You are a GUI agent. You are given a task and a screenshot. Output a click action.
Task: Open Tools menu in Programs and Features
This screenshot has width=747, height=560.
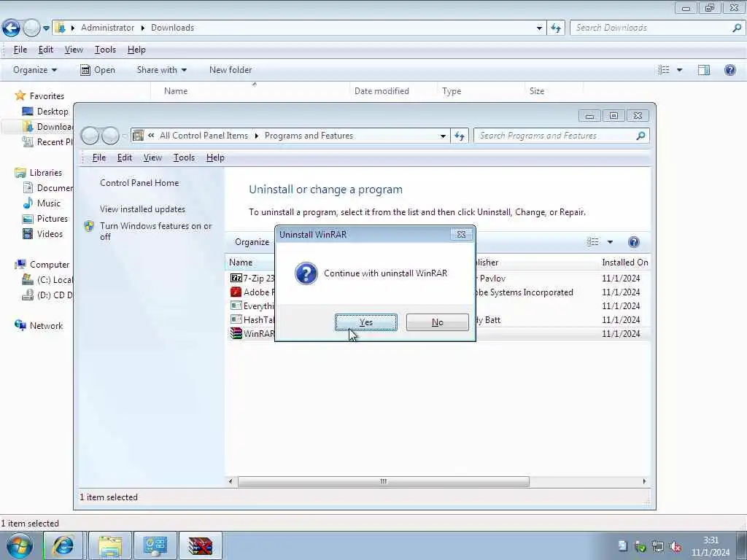(x=184, y=157)
